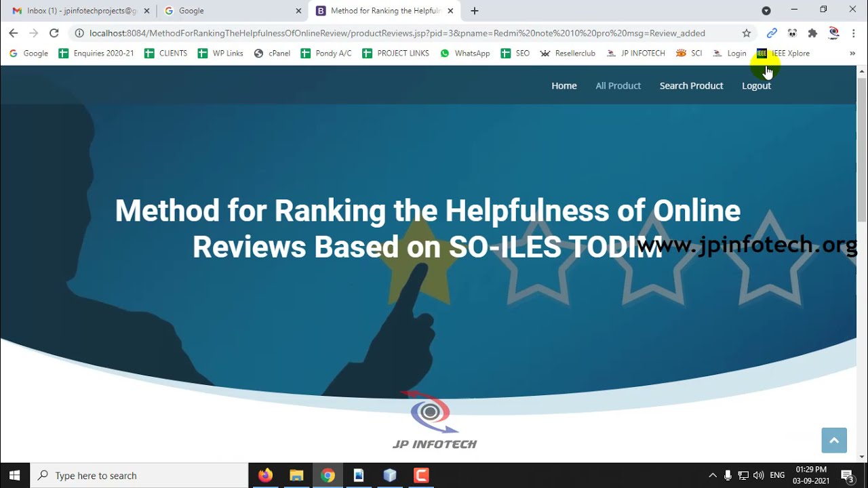868x488 pixels.
Task: Open the Windows Start menu
Action: [15, 476]
